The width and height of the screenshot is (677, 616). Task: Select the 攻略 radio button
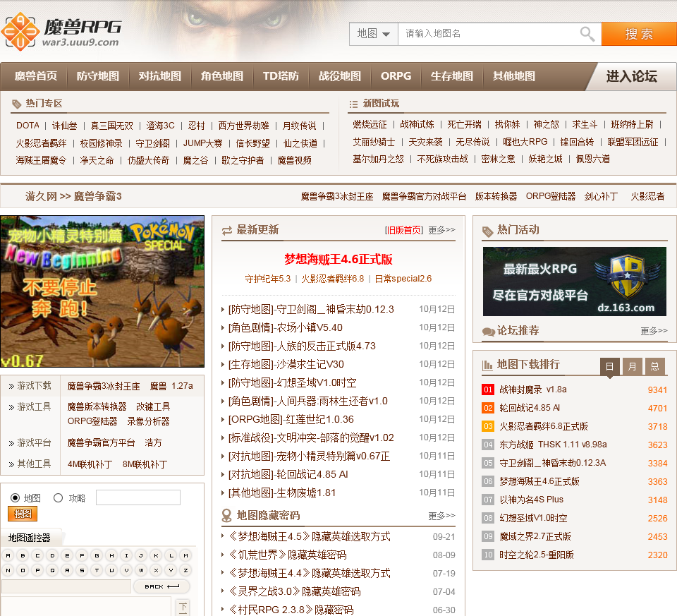pyautogui.click(x=59, y=498)
